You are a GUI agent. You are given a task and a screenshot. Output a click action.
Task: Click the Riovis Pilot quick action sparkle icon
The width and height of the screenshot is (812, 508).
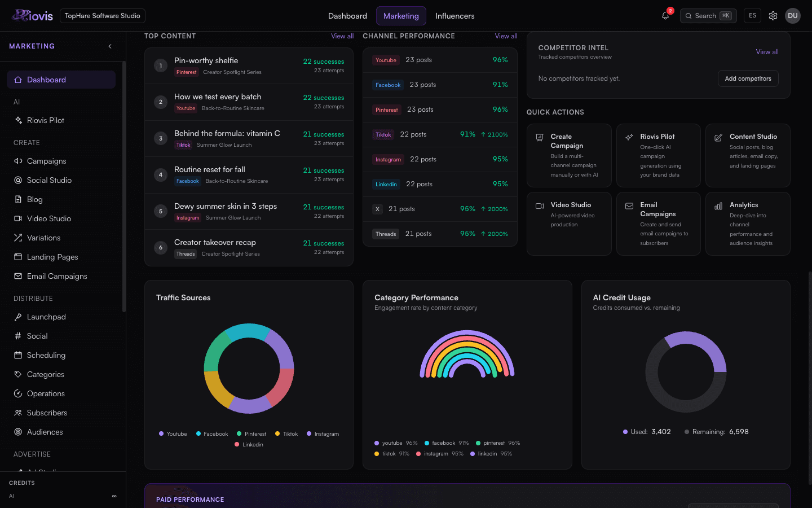point(629,137)
